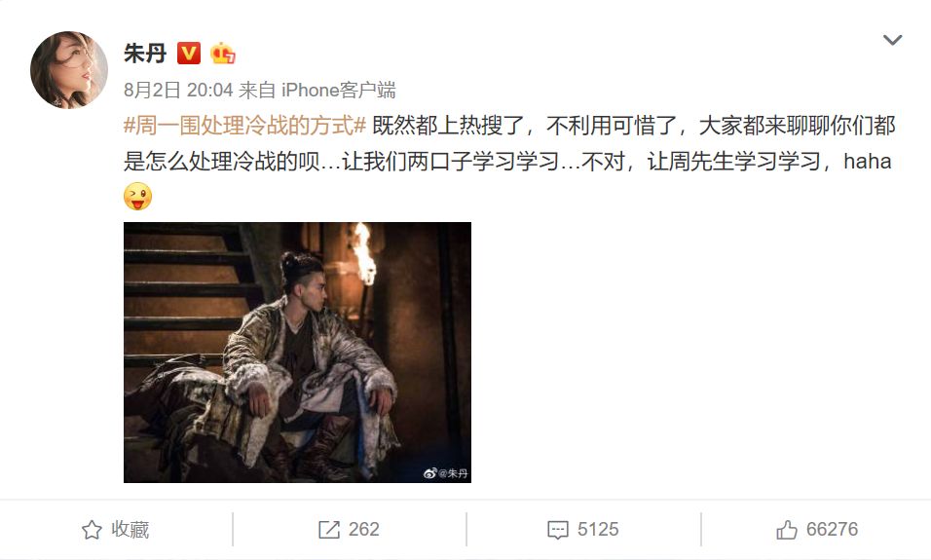This screenshot has height=560, width=931.
Task: Click the orange V verified badge
Action: (189, 54)
